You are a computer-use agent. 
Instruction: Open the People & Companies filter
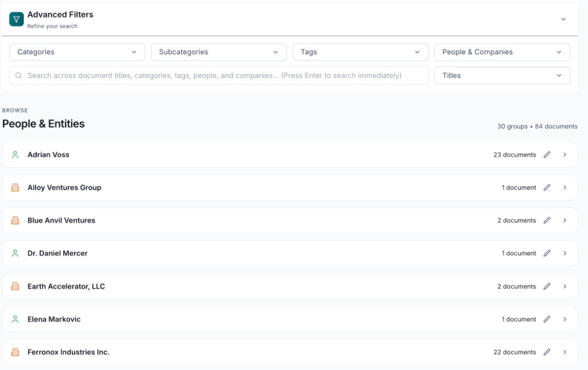coord(502,52)
